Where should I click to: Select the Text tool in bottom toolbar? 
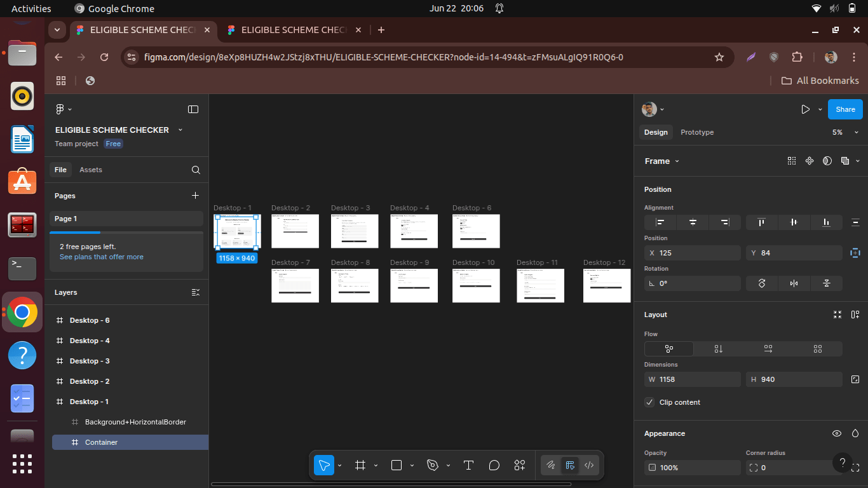coord(468,465)
